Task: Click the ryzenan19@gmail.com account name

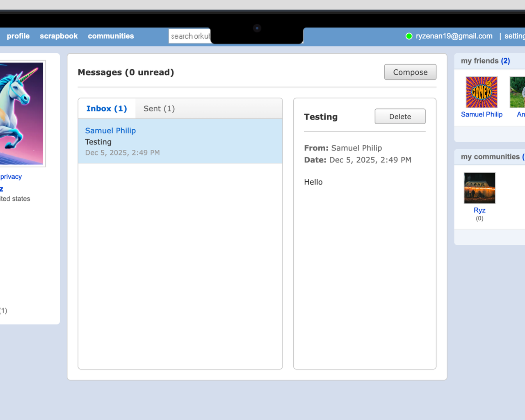Action: click(x=454, y=36)
